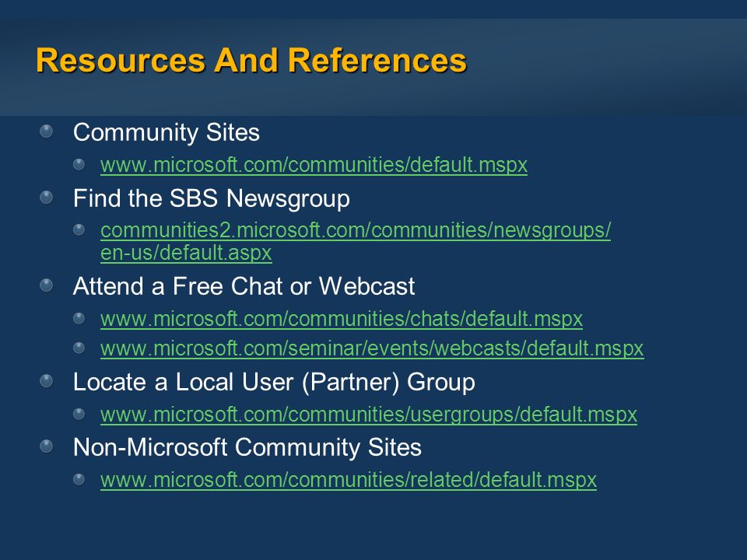Select 'Attend a Free Chat or Webcast' text
Screen dimensions: 747x560
[244, 286]
